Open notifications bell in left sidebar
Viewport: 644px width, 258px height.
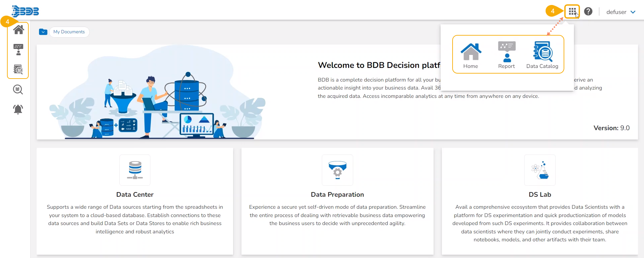coord(18,109)
